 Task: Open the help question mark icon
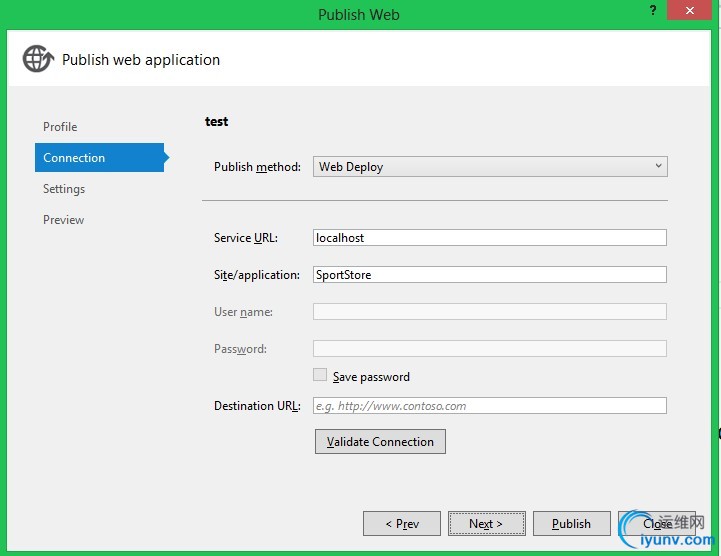pos(652,10)
